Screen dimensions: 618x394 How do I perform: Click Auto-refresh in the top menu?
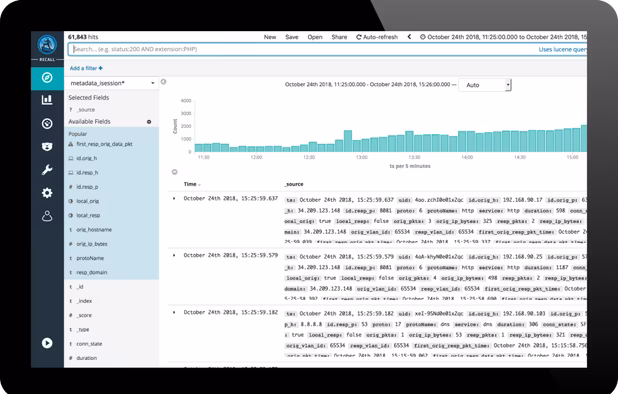pyautogui.click(x=377, y=37)
